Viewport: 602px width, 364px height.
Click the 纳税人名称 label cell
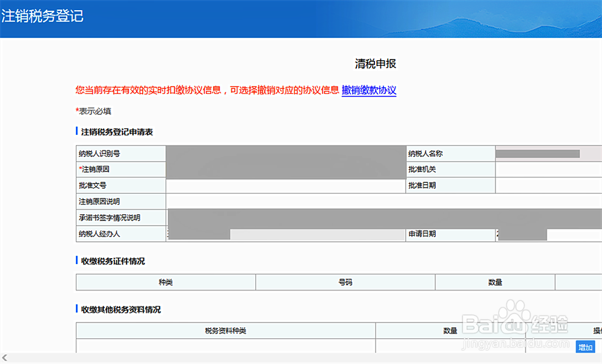point(450,153)
